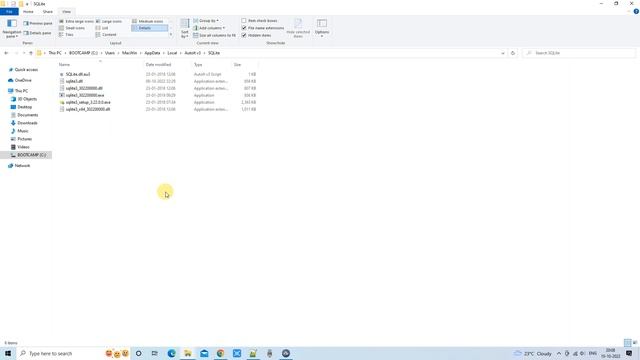This screenshot has height=360, width=640.
Task: Select the sqlite3.dll file
Action: pyautogui.click(x=74, y=81)
